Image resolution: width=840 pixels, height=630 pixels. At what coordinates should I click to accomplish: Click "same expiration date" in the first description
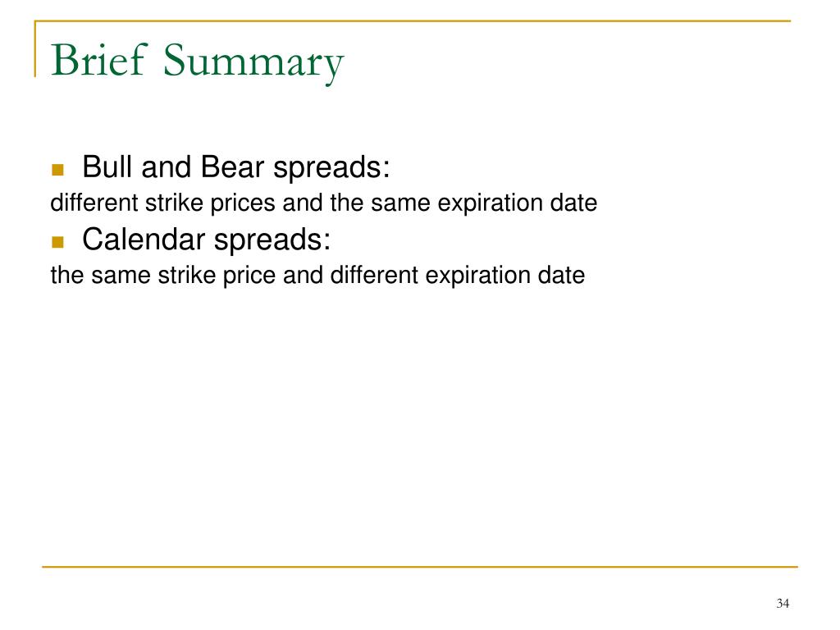tap(484, 203)
